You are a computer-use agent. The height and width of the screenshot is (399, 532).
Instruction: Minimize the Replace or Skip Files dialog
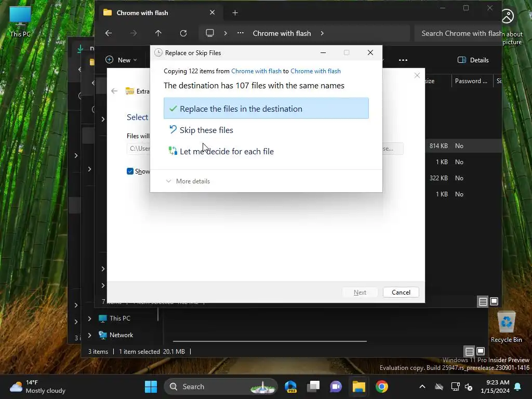(x=323, y=52)
